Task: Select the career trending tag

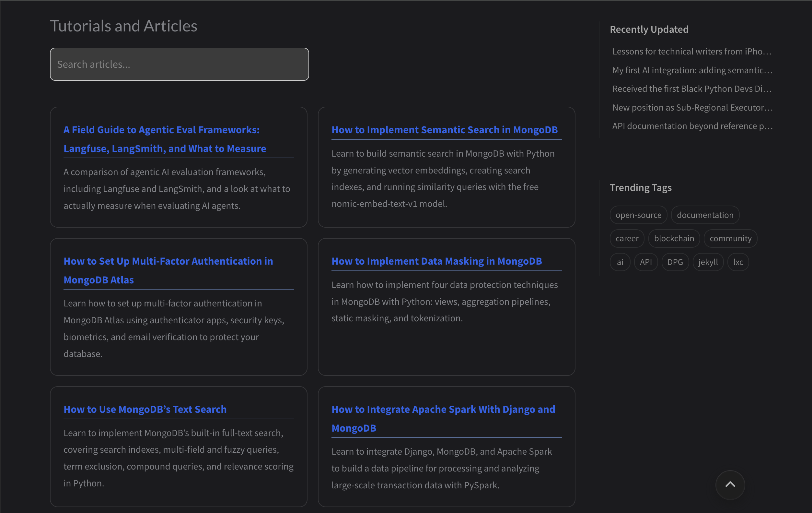Action: click(627, 238)
